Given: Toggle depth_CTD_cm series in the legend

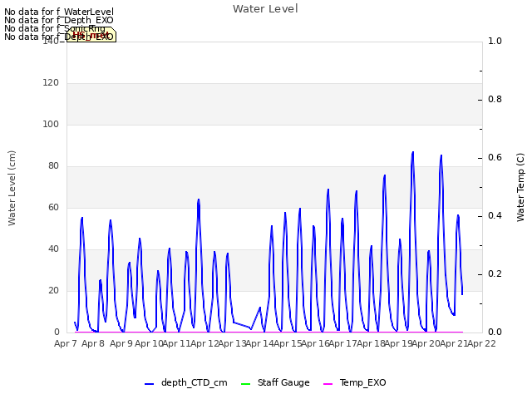Looking at the screenshot, I should (x=185, y=382).
